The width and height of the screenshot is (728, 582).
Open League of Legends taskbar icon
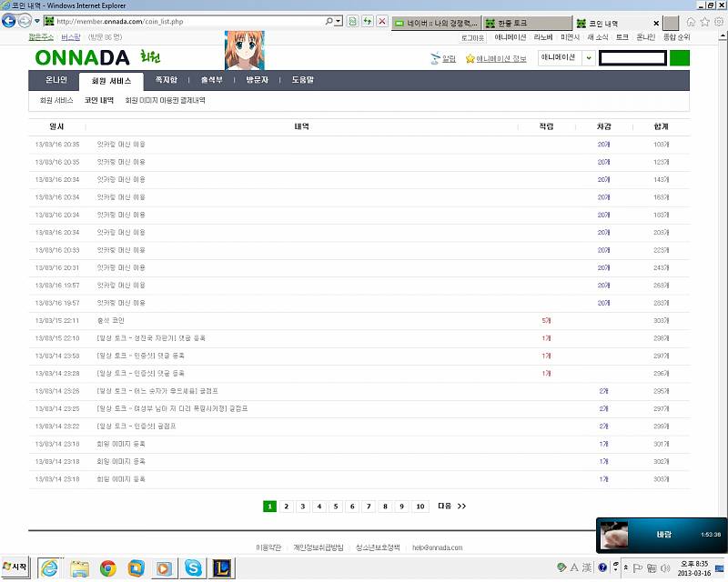coord(222,568)
